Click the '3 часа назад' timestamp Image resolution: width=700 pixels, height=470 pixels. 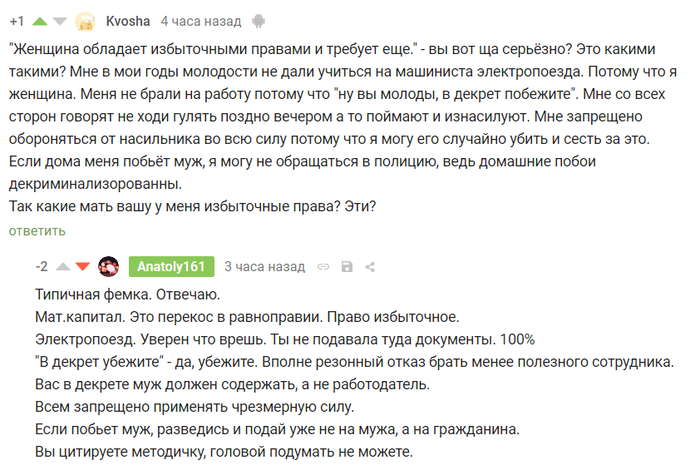click(264, 267)
